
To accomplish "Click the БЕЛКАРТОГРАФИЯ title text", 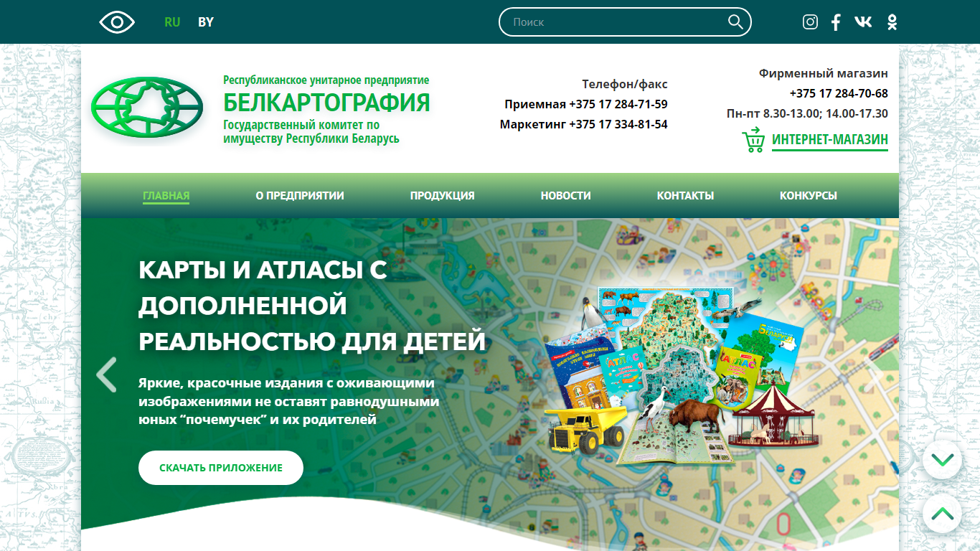I will (326, 103).
